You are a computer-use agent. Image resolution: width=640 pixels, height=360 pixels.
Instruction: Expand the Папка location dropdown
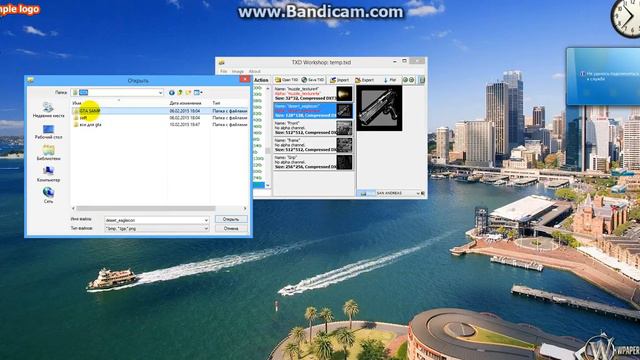pyautogui.click(x=160, y=93)
